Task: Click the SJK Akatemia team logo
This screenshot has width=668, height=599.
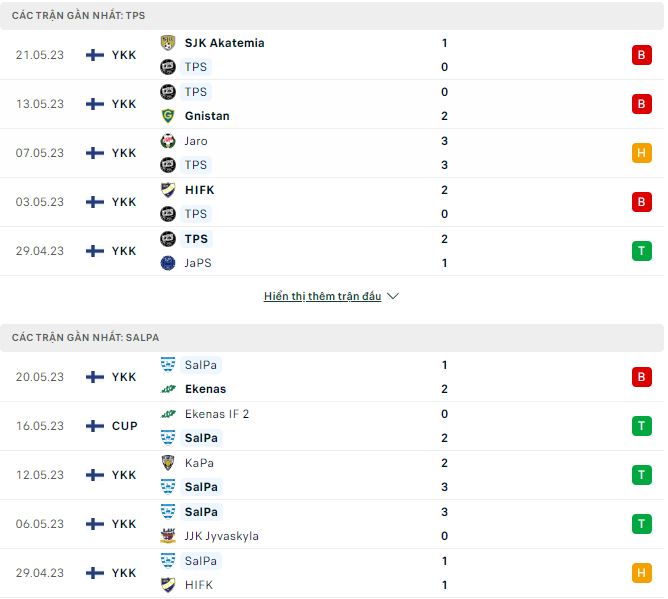Action: 168,43
